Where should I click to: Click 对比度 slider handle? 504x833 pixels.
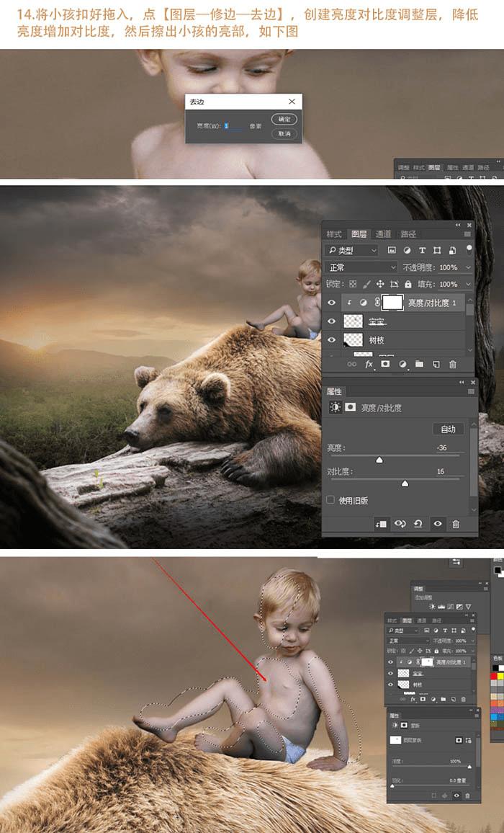click(405, 484)
